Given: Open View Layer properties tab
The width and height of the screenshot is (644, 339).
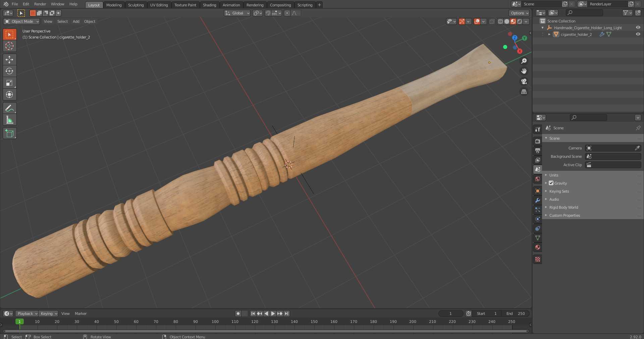Looking at the screenshot, I should [x=538, y=160].
